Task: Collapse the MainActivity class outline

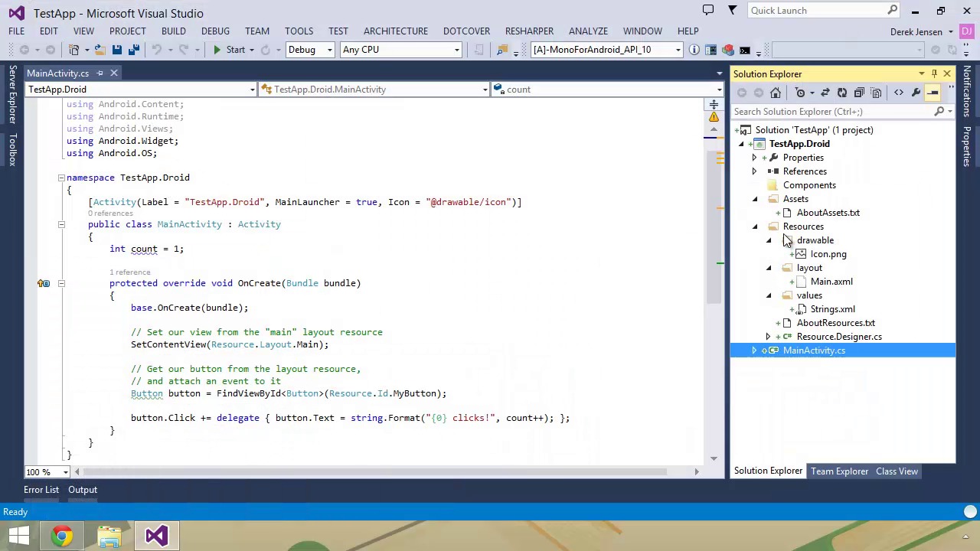Action: click(61, 224)
